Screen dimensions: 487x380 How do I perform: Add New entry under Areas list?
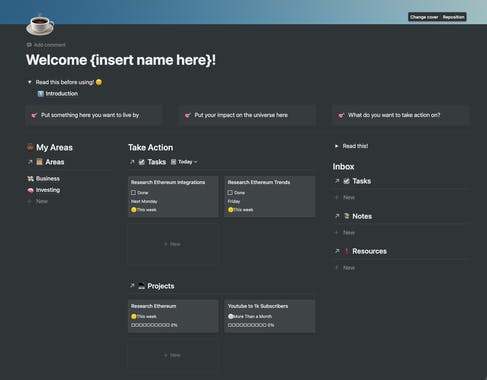42,201
